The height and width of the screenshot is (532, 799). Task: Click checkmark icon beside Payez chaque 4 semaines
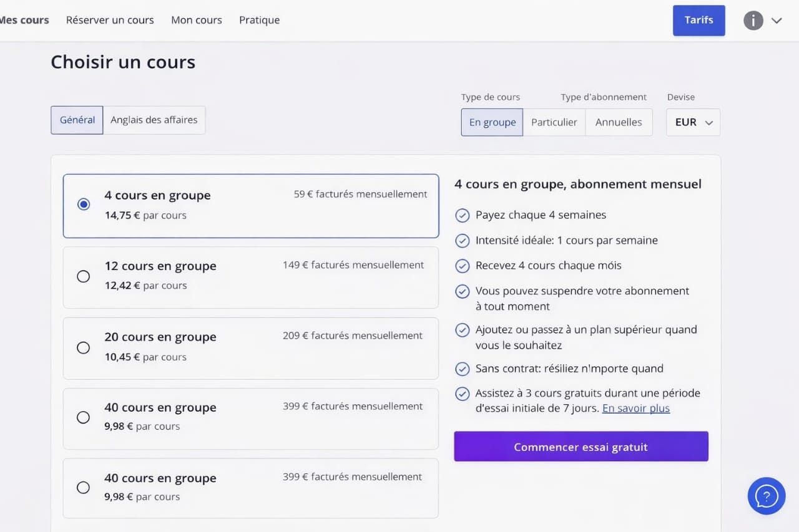(x=462, y=215)
